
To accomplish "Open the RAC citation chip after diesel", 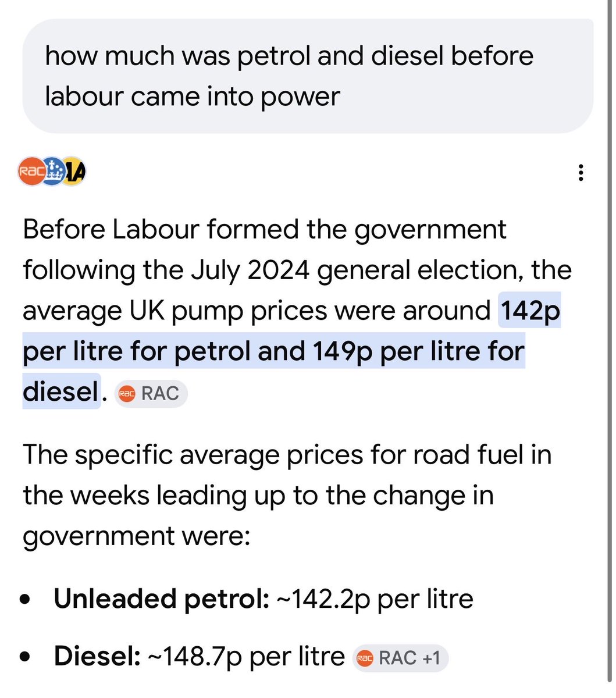I will tap(151, 394).
